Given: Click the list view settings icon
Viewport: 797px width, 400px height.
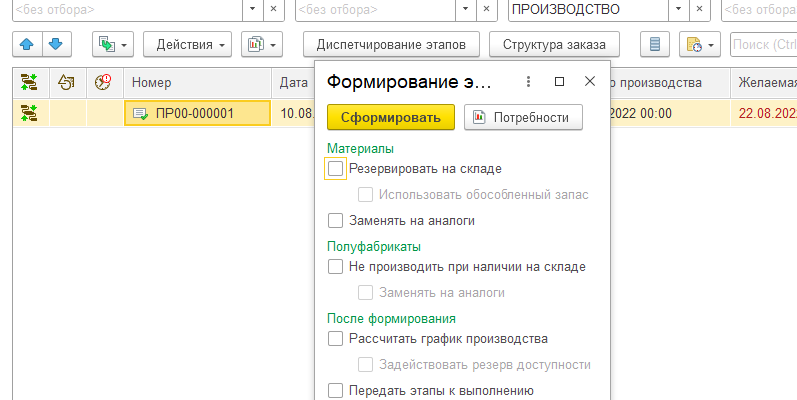Looking at the screenshot, I should click(x=655, y=45).
